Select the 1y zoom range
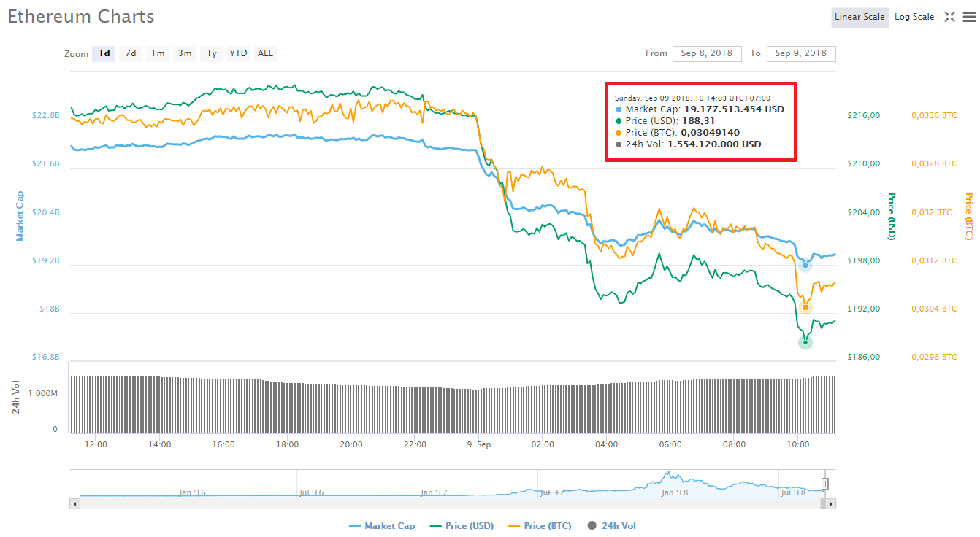 pos(212,53)
